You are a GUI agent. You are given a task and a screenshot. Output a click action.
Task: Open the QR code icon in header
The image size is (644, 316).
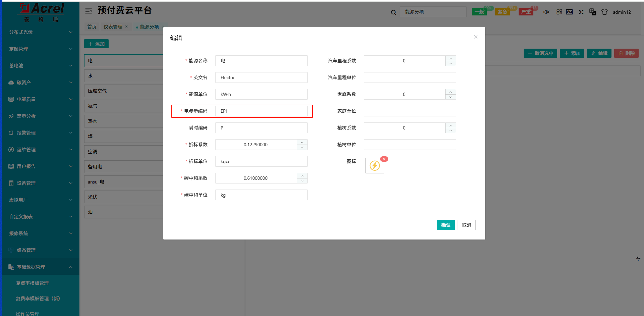(x=559, y=12)
